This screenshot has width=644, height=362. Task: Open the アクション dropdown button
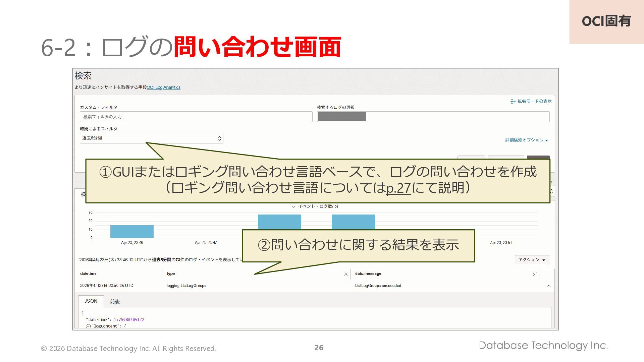532,260
